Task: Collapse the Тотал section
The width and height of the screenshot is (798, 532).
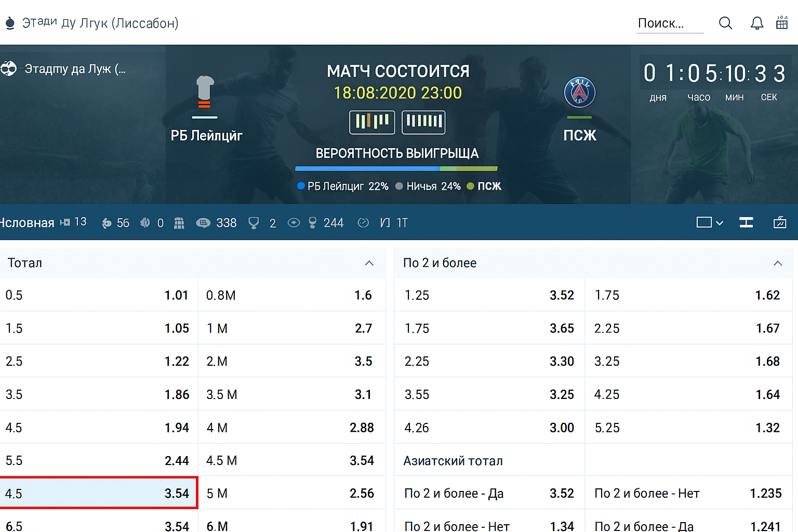Action: [369, 263]
